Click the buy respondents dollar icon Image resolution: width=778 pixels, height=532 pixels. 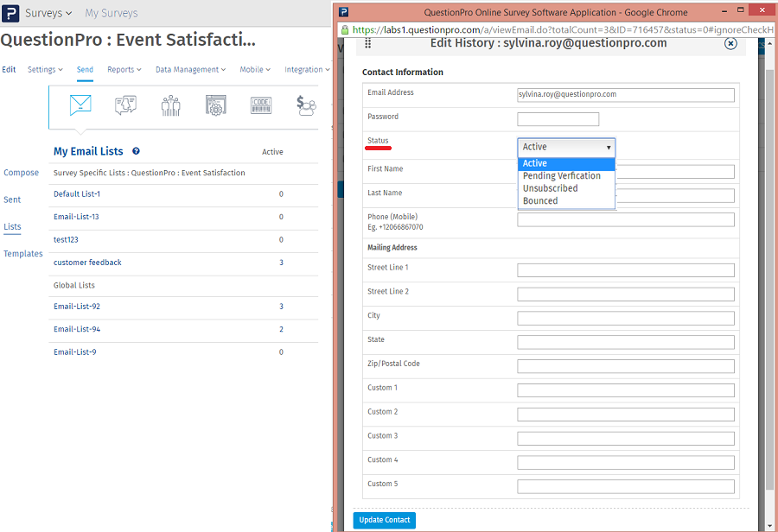point(307,104)
